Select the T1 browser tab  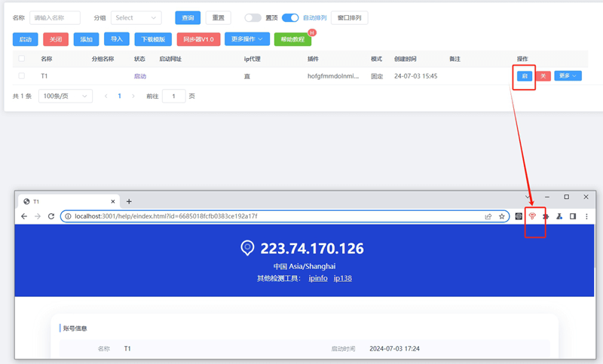point(69,201)
